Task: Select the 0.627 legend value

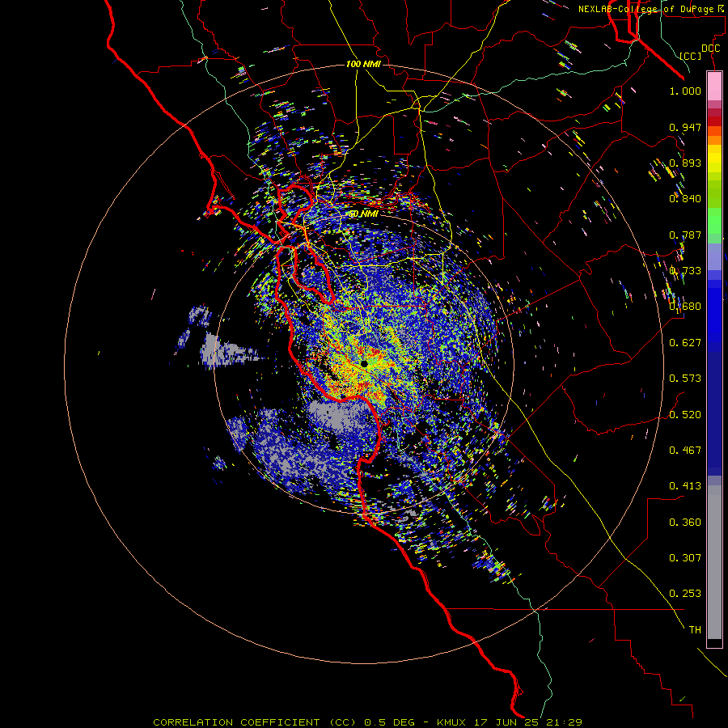Action: tap(685, 343)
